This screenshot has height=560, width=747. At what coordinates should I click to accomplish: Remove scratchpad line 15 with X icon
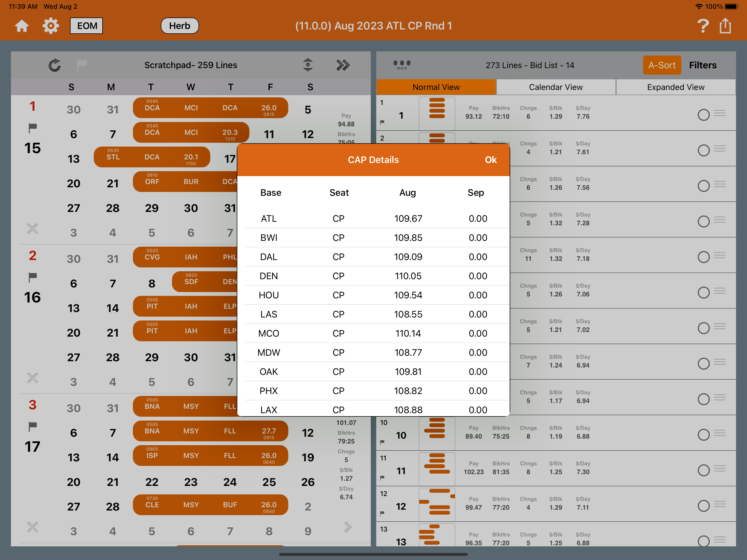pyautogui.click(x=33, y=229)
